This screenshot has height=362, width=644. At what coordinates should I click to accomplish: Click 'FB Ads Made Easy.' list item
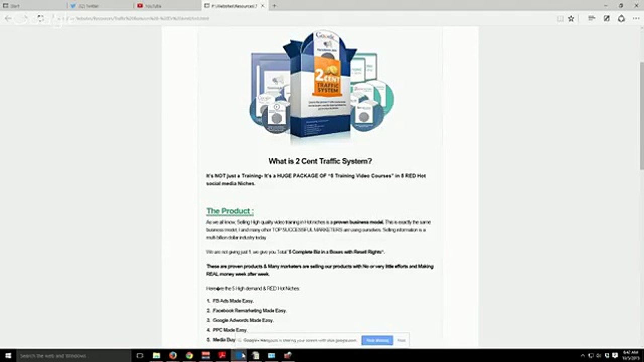tap(233, 301)
